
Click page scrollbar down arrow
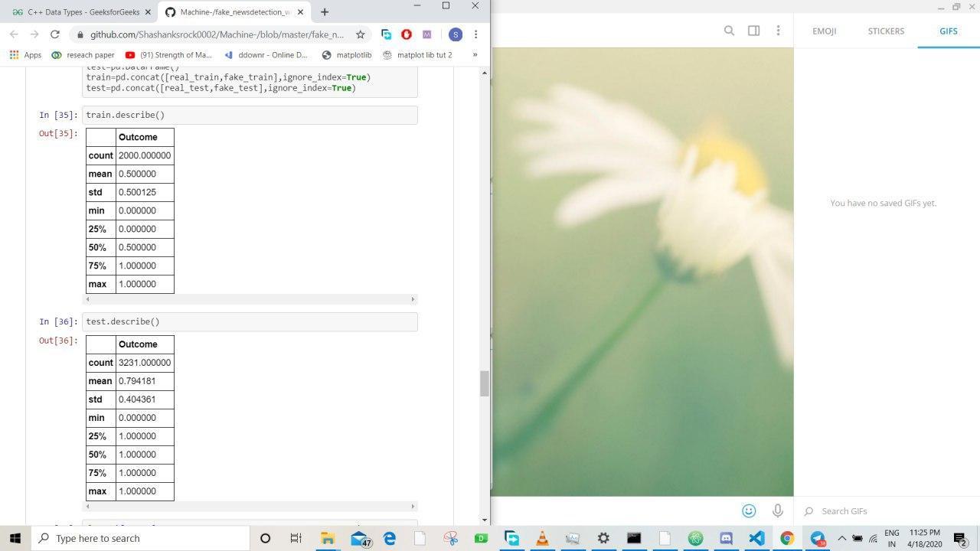484,520
